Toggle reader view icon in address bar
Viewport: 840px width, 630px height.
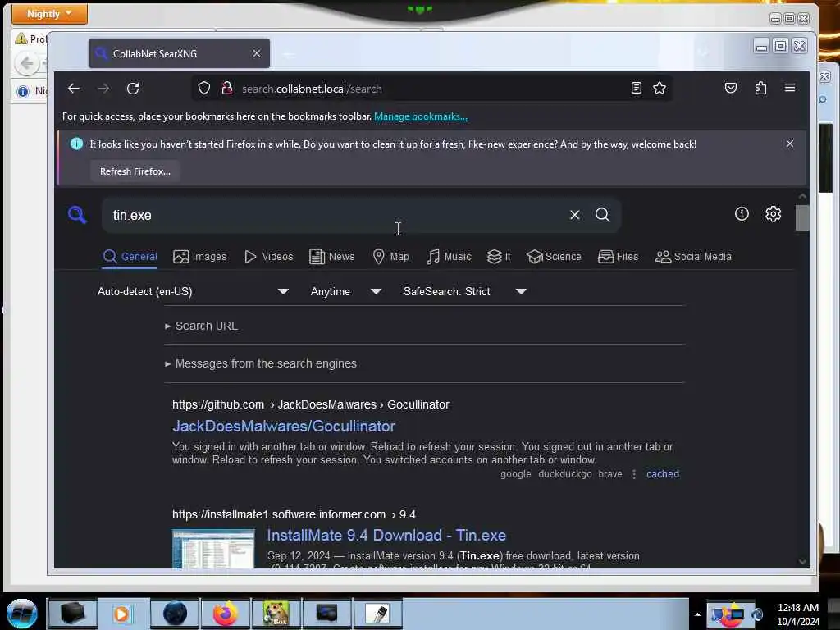[x=636, y=89]
